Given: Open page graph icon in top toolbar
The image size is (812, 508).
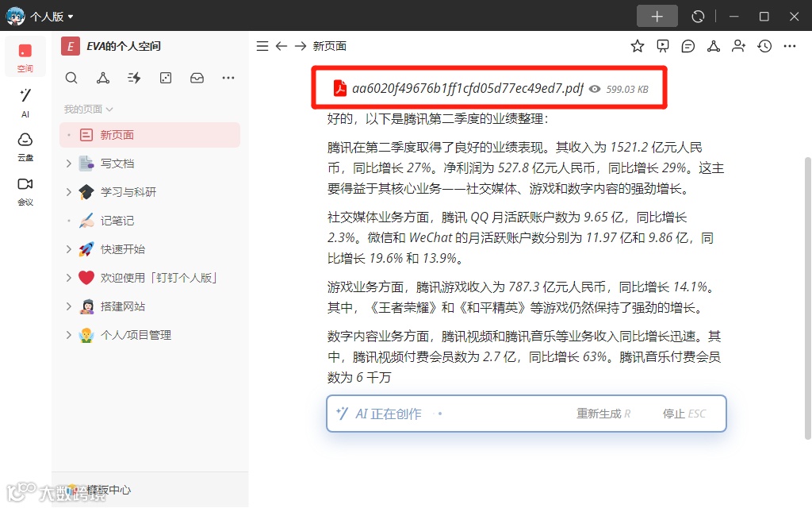Looking at the screenshot, I should point(714,46).
